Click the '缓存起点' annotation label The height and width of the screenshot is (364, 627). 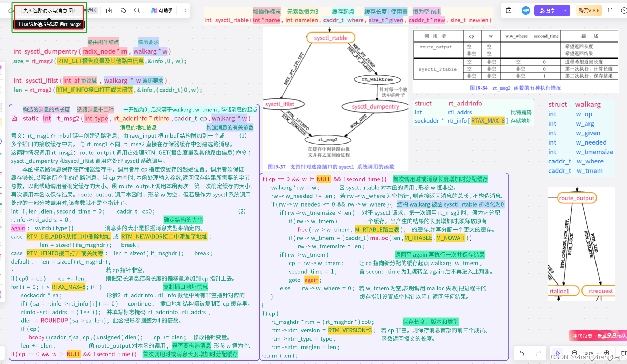[x=343, y=12]
